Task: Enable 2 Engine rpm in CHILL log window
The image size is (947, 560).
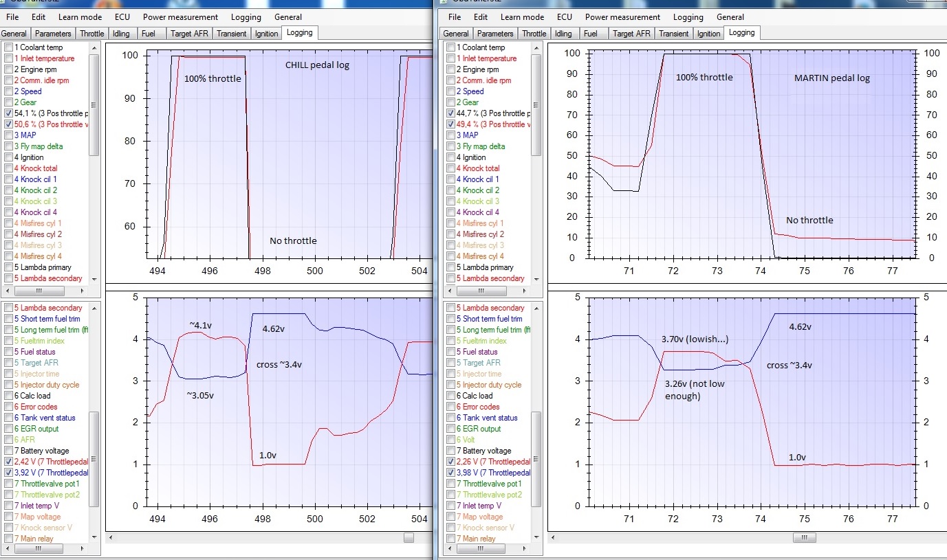Action: (8, 69)
